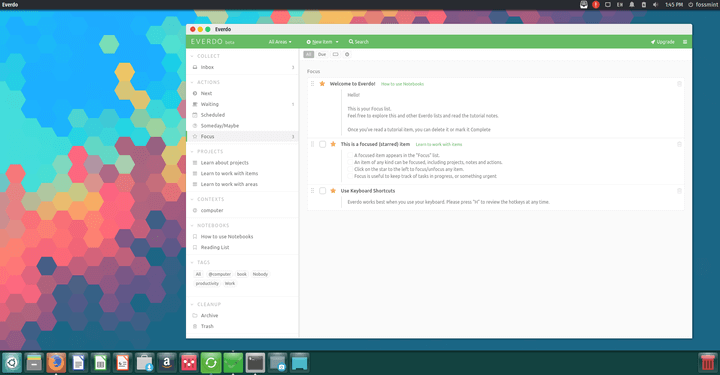Click the 1:45 PM clock in top panel
This screenshot has height=375, width=720.
click(x=674, y=5)
